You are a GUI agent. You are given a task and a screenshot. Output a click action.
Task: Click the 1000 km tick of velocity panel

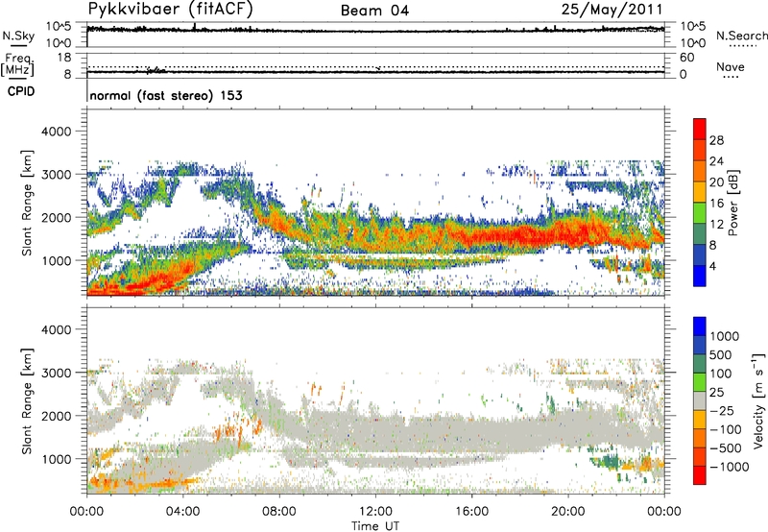pyautogui.click(x=57, y=459)
